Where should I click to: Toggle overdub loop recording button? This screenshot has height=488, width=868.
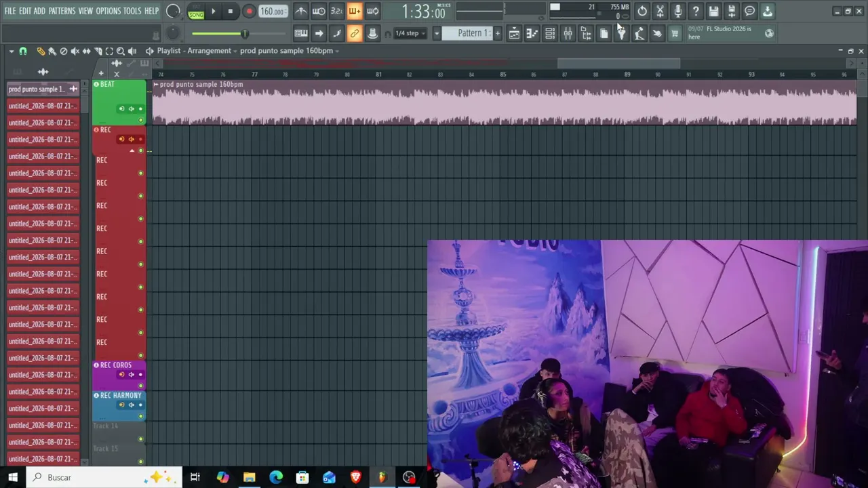pos(372,11)
